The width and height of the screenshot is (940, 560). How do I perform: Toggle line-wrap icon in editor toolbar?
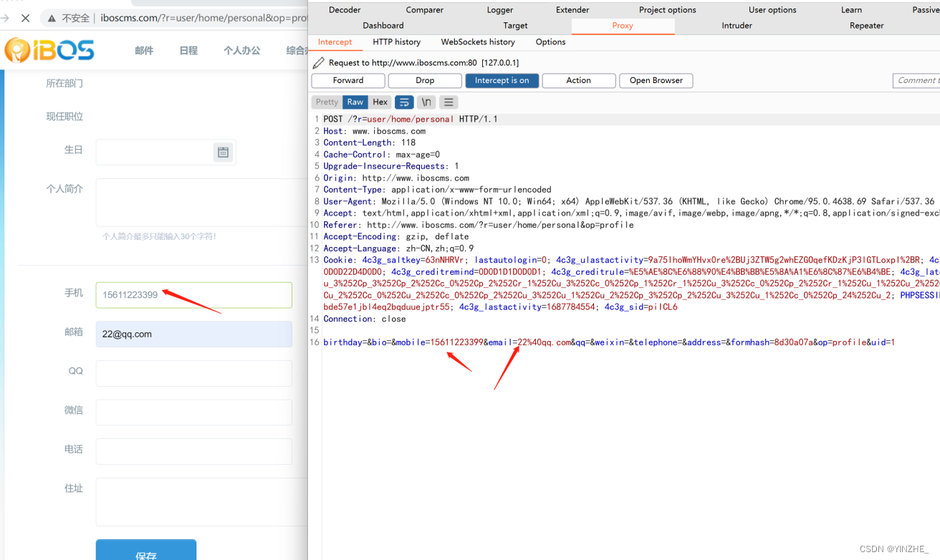404,102
